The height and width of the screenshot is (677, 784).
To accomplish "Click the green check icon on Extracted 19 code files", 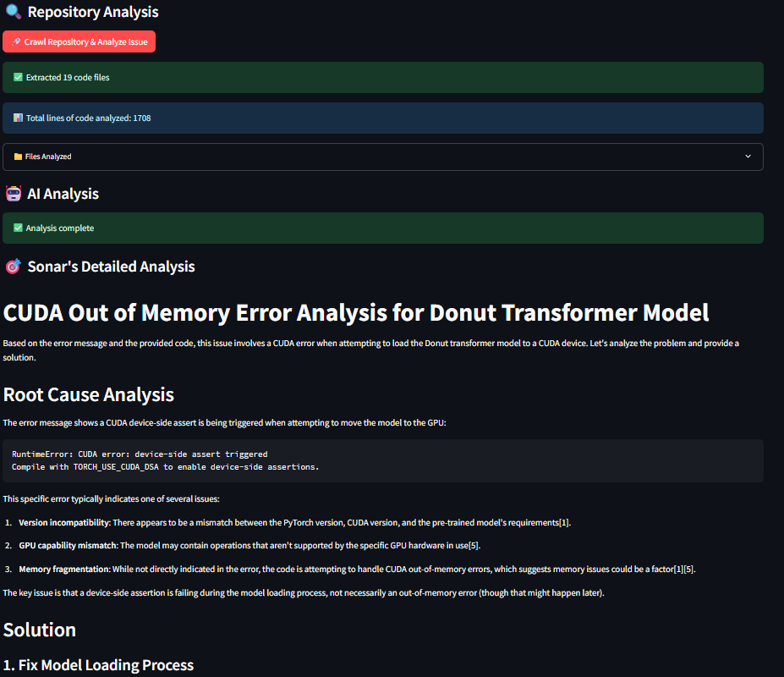I will point(18,77).
